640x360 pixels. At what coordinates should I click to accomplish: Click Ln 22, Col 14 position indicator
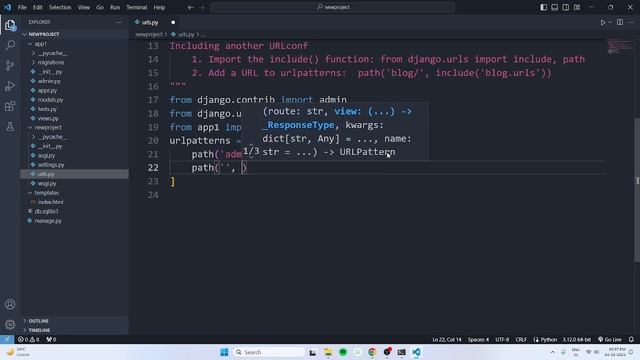pos(447,339)
